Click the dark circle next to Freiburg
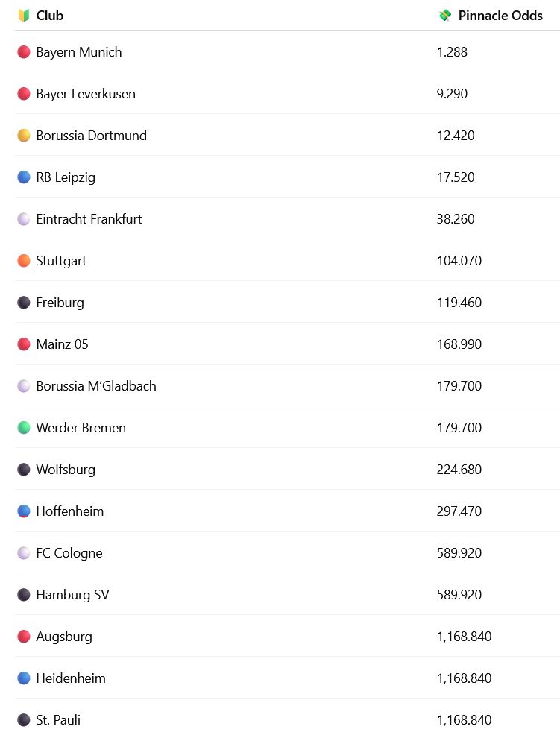 click(23, 303)
